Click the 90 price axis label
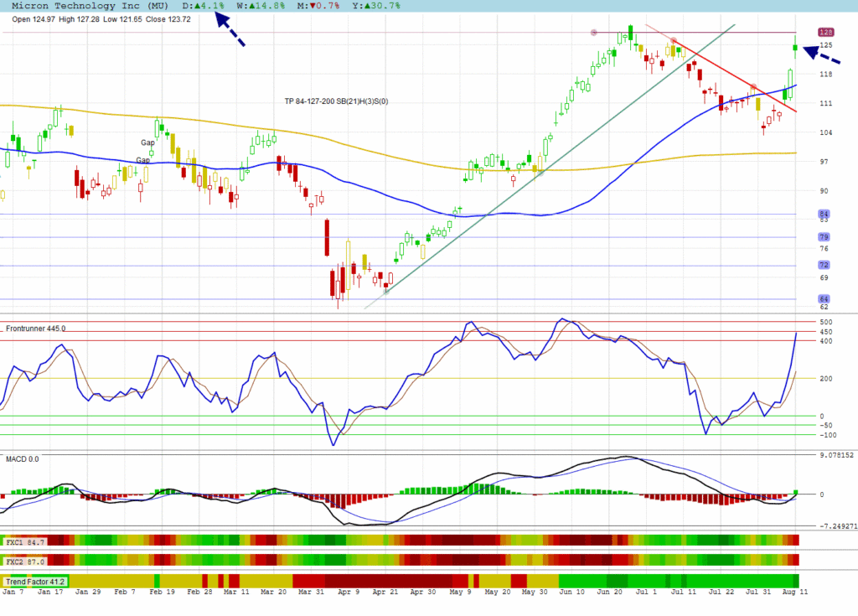The height and width of the screenshot is (616, 858). tap(824, 191)
